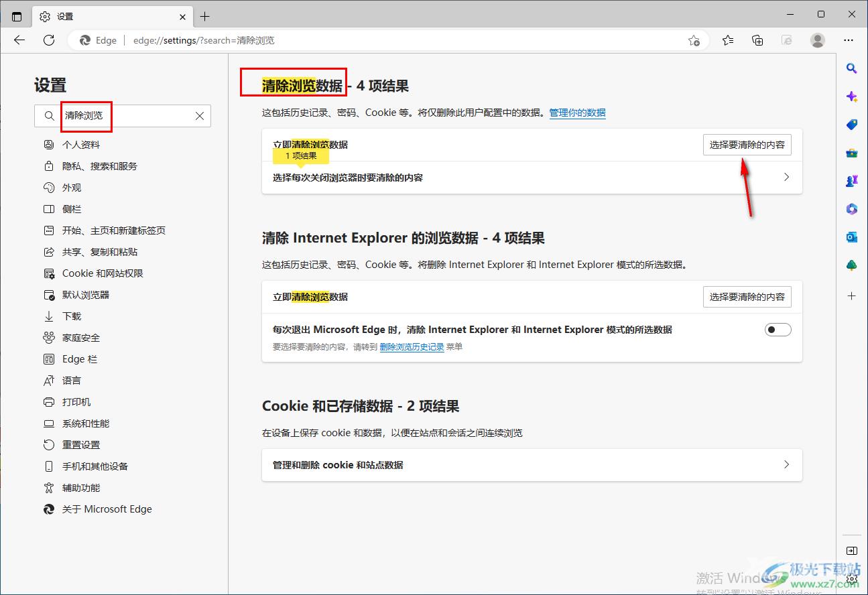Open sidebar Tools briefcase icon

click(852, 153)
